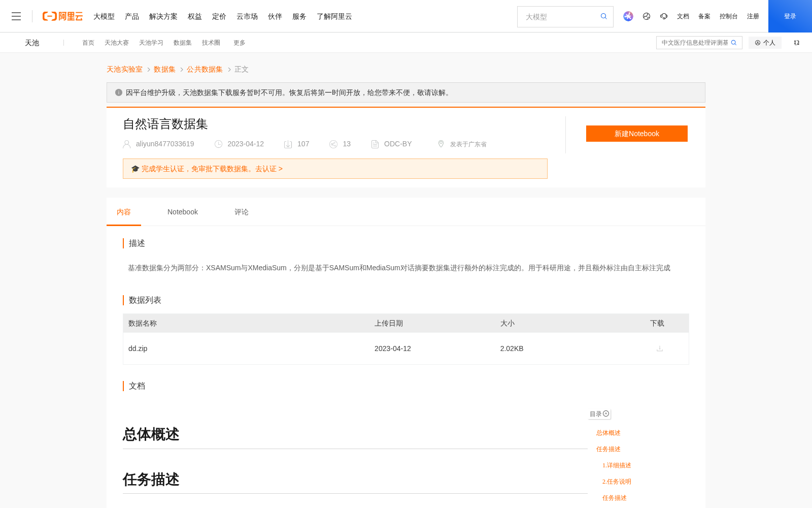Click the download count icon

tap(288, 144)
